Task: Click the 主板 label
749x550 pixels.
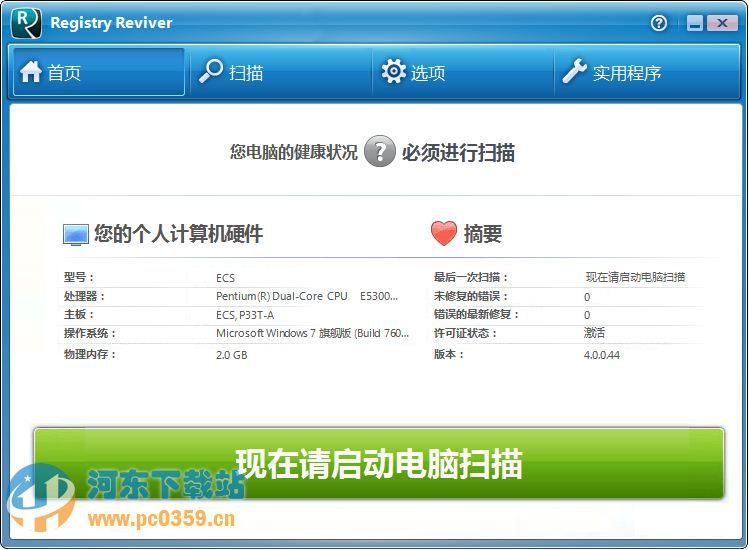Action: click(x=79, y=314)
